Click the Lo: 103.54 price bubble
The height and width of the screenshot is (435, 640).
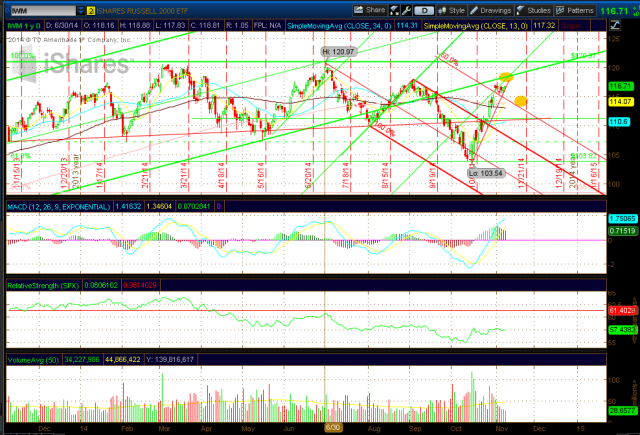pos(486,173)
